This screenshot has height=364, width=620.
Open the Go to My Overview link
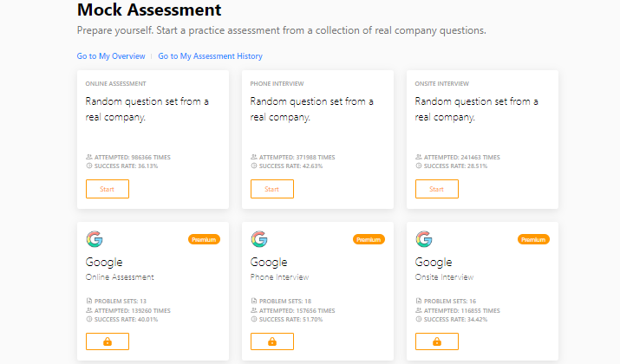coord(111,56)
